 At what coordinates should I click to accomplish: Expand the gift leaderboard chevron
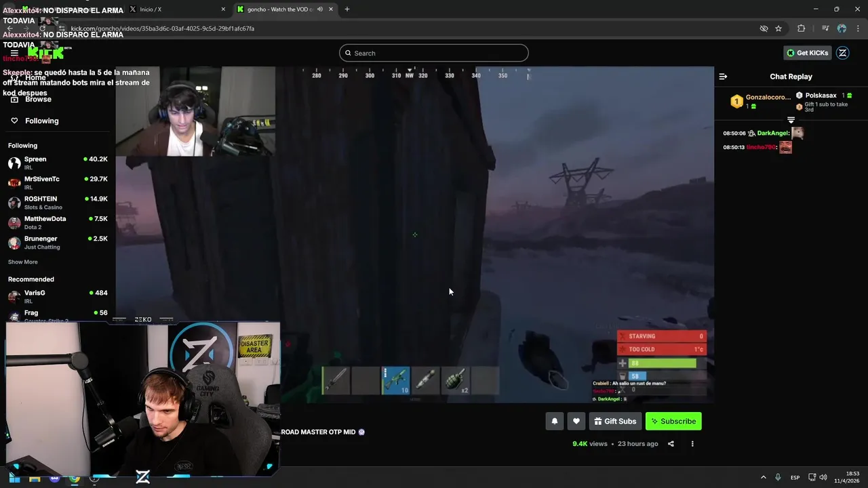point(791,120)
